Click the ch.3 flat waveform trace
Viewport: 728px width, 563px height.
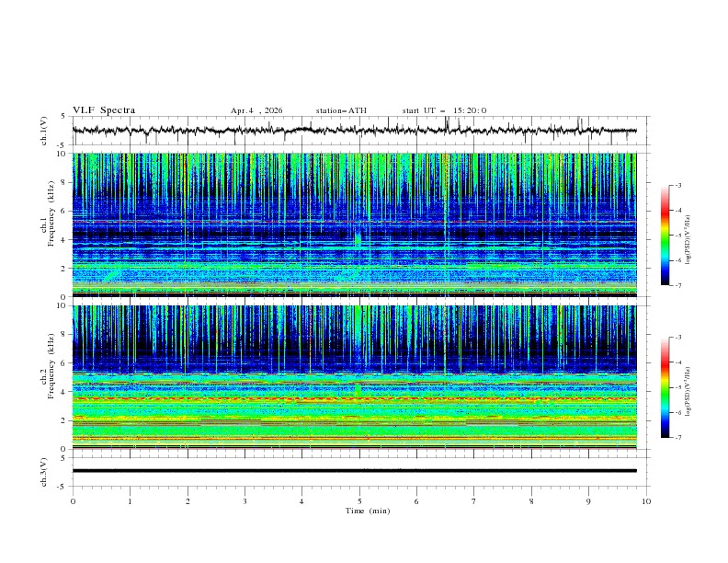coord(354,471)
